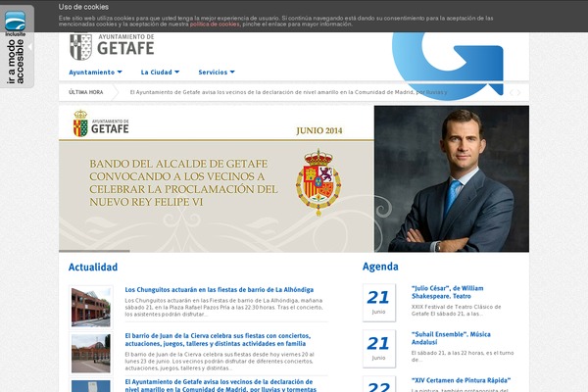Click the 'JUNIO 2014' banner text
This screenshot has width=588, height=392.
coord(319,130)
